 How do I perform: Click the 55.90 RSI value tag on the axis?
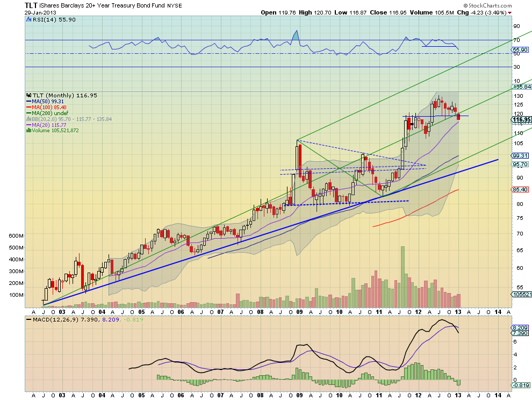[x=520, y=49]
